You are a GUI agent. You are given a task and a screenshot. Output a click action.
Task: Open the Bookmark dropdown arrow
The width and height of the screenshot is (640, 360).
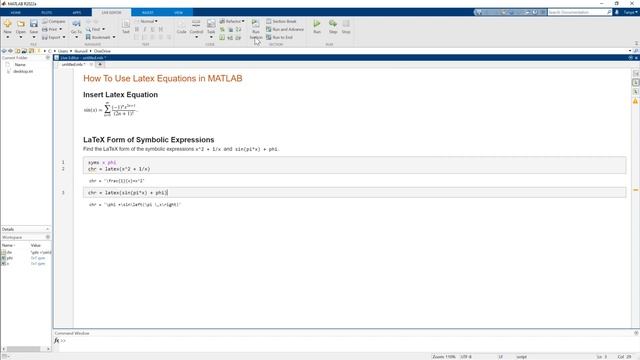114,37
